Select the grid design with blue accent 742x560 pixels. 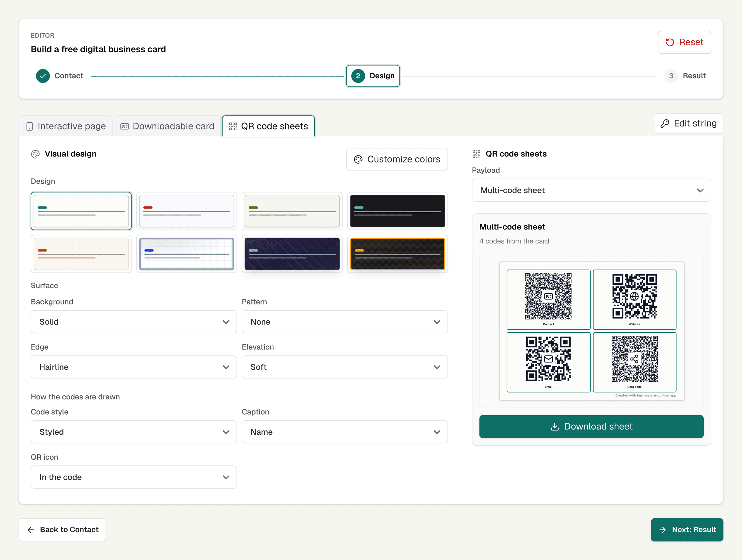pos(187,254)
